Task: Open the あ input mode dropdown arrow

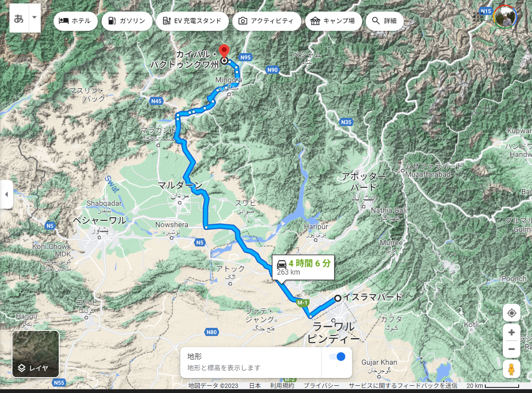Action: click(x=35, y=18)
